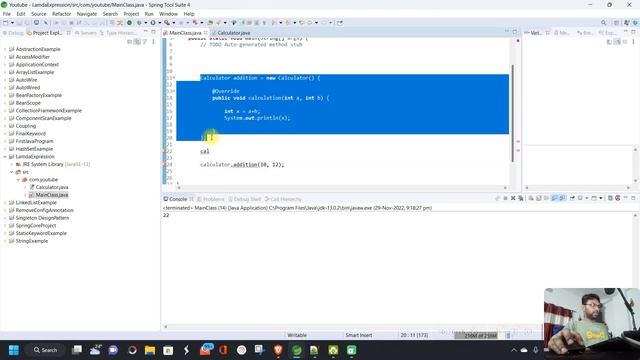This screenshot has height=360, width=640.
Task: Open the Windows Start menu
Action: [13, 350]
